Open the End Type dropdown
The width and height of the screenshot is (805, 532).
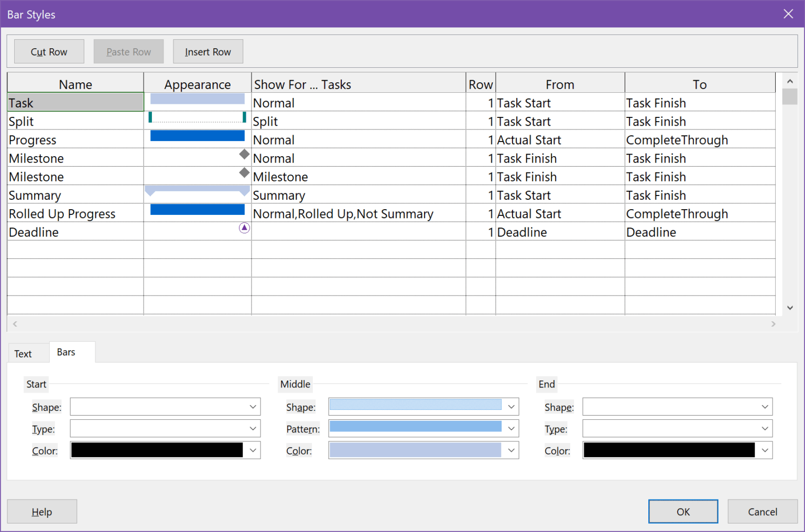(677, 428)
